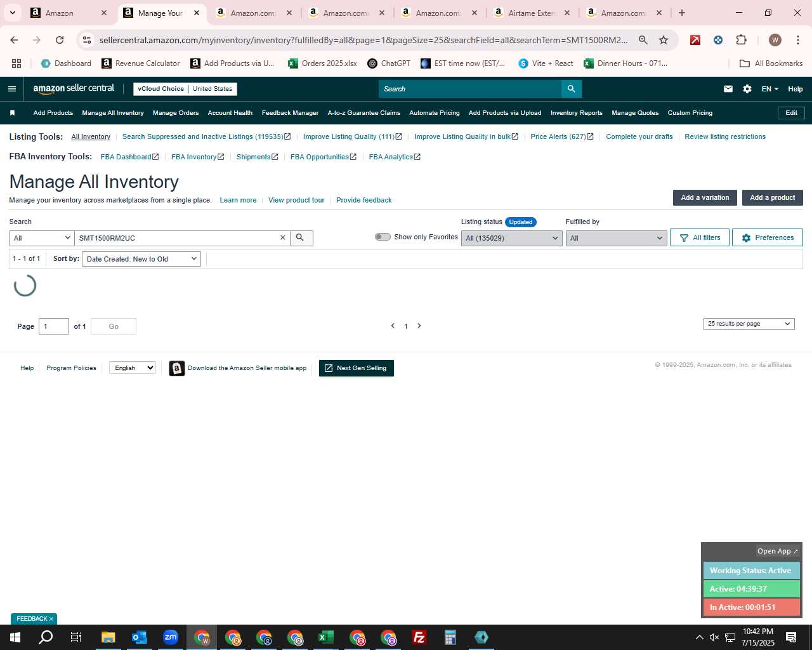Screen dimensions: 812x650
Task: Open the Sort by Date Created dropdown
Action: 141,259
